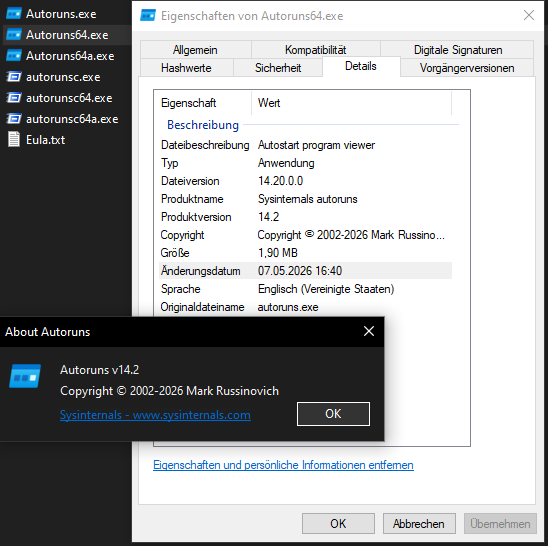Select the Details tab
This screenshot has width=548, height=546.
coord(361,66)
